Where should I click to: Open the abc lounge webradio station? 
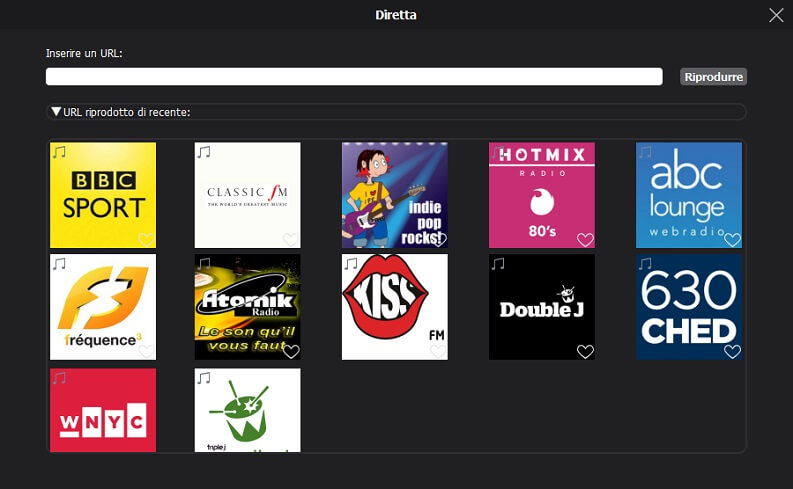pos(689,195)
